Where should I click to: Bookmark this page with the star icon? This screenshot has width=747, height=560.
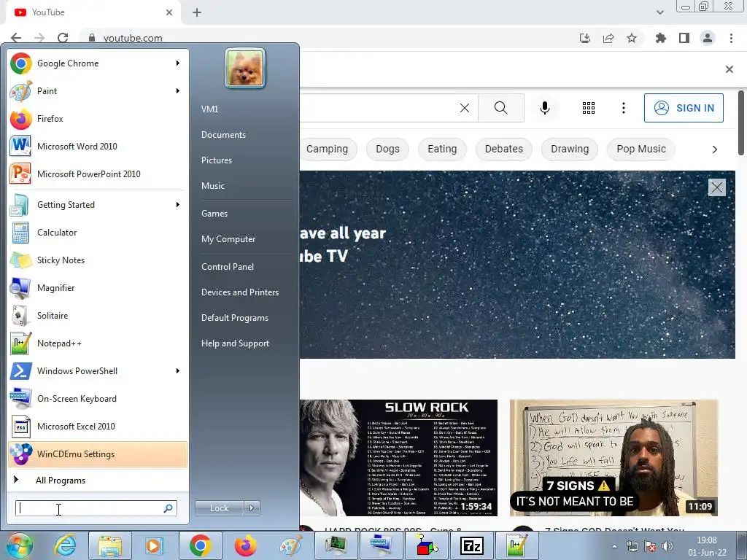pos(632,38)
